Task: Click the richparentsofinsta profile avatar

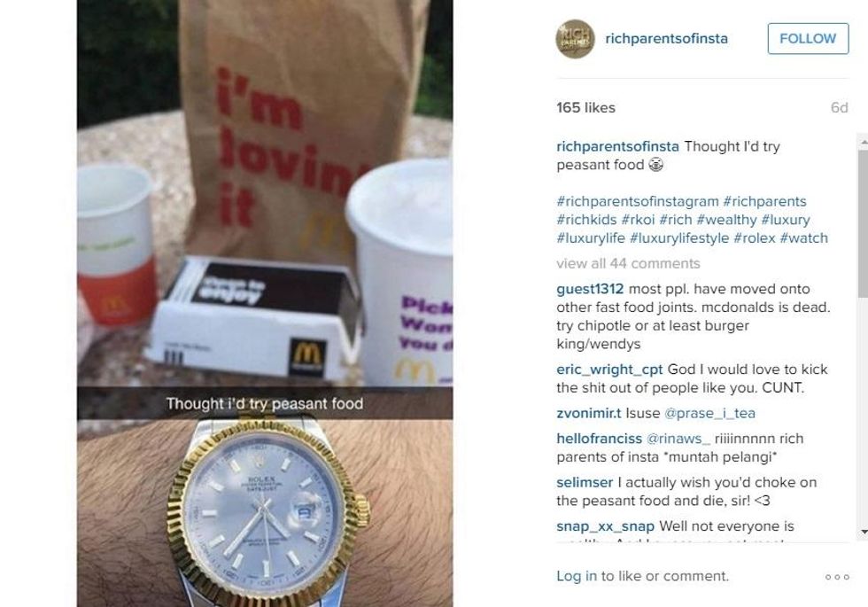Action: (575, 39)
